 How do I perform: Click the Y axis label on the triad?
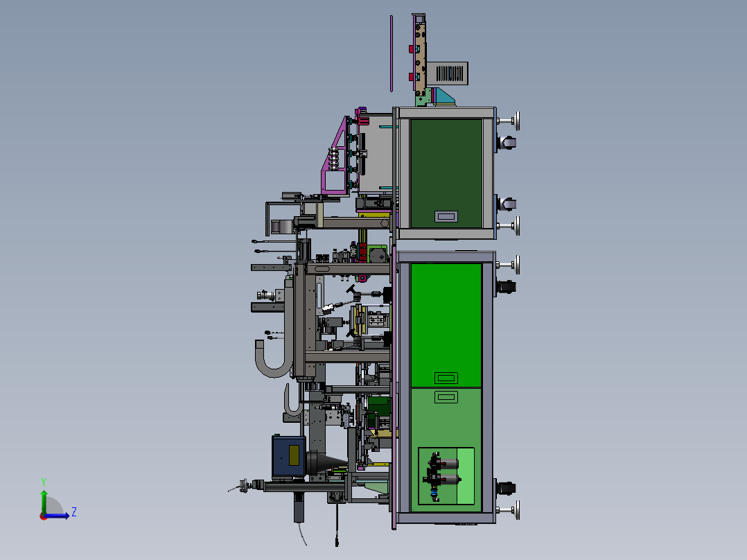click(x=44, y=482)
